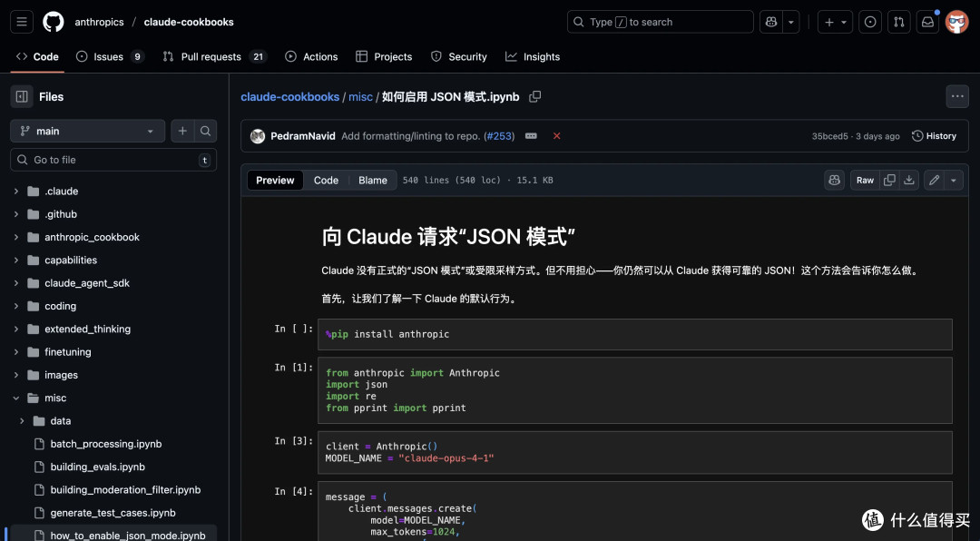Screen dimensions: 980x541
Task: Open the anthropics owner link
Action: point(100,22)
